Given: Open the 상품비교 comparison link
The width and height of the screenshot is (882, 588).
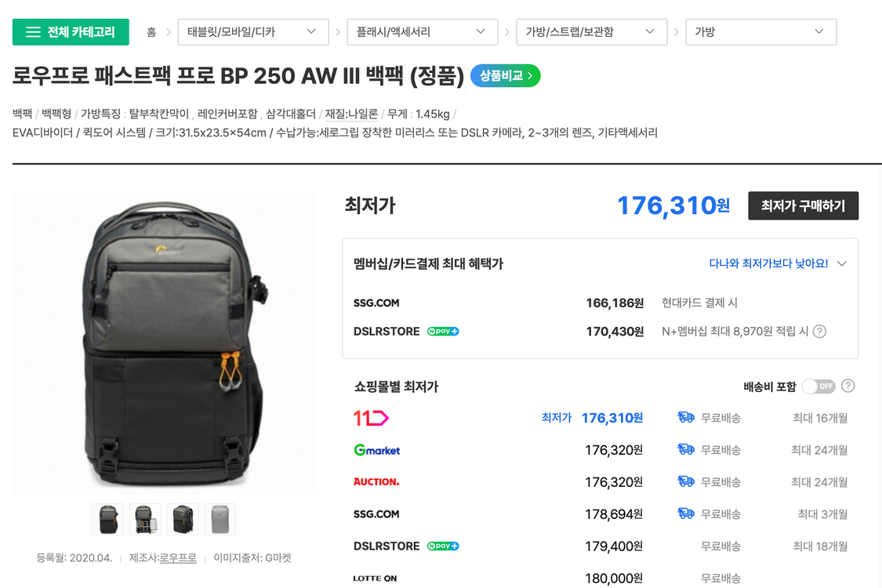Looking at the screenshot, I should click(504, 76).
